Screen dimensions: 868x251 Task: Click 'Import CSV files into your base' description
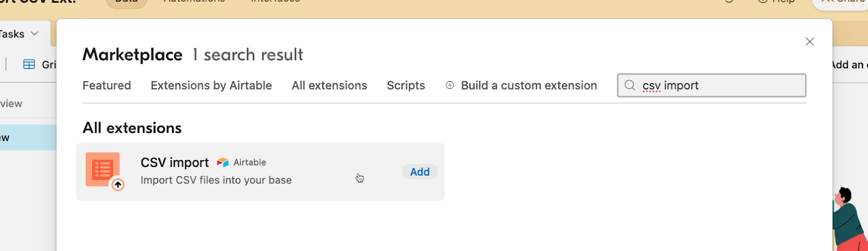pos(216,180)
